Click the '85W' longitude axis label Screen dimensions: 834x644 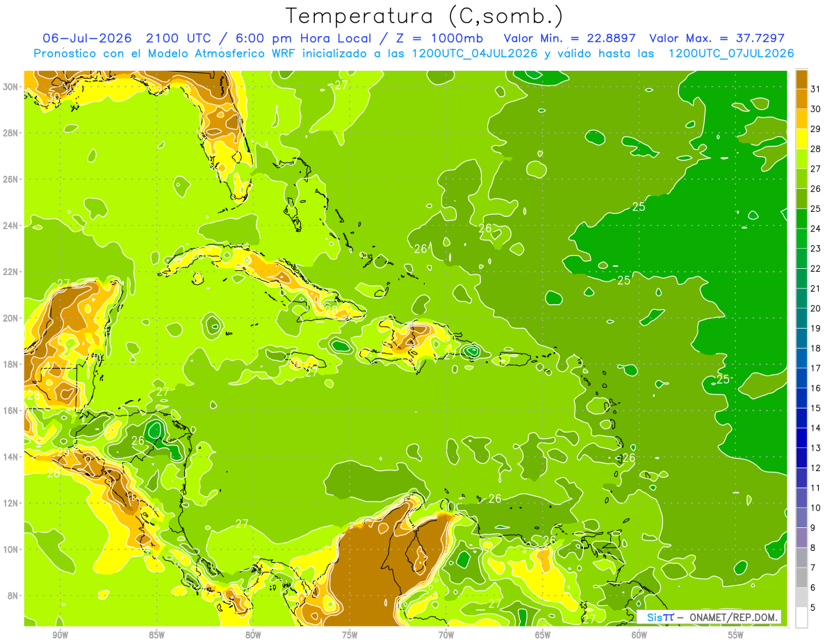click(156, 635)
